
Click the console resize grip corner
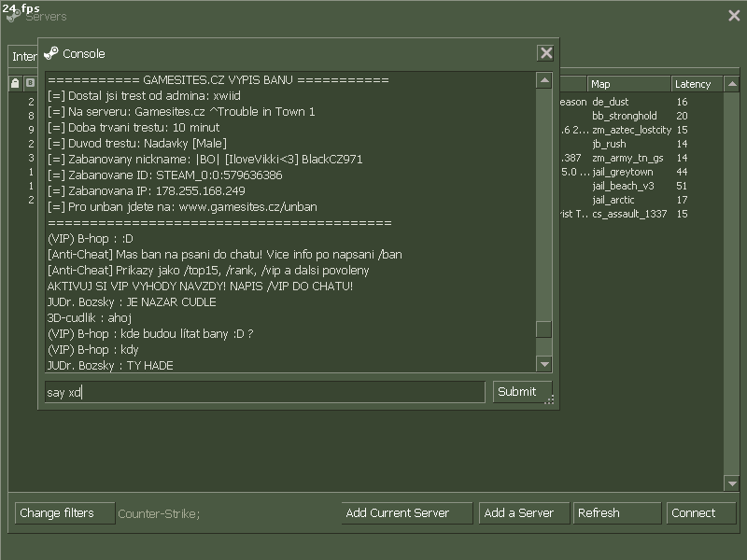[550, 399]
